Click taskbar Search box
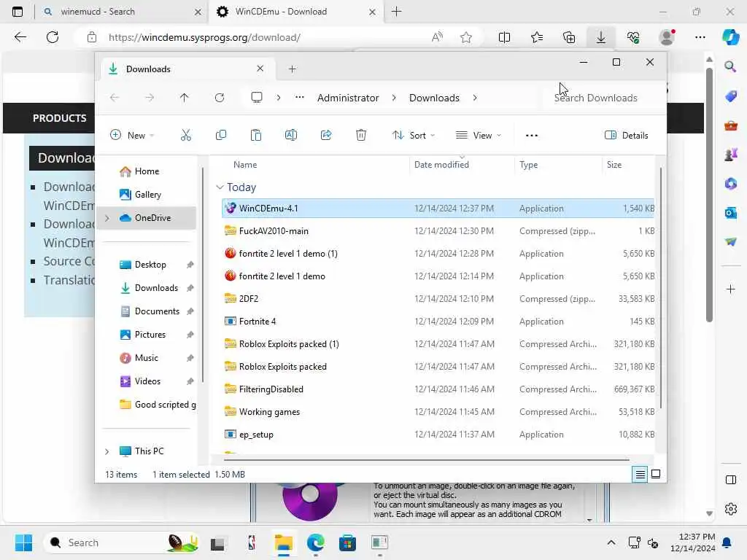The width and height of the screenshot is (747, 560). click(122, 542)
